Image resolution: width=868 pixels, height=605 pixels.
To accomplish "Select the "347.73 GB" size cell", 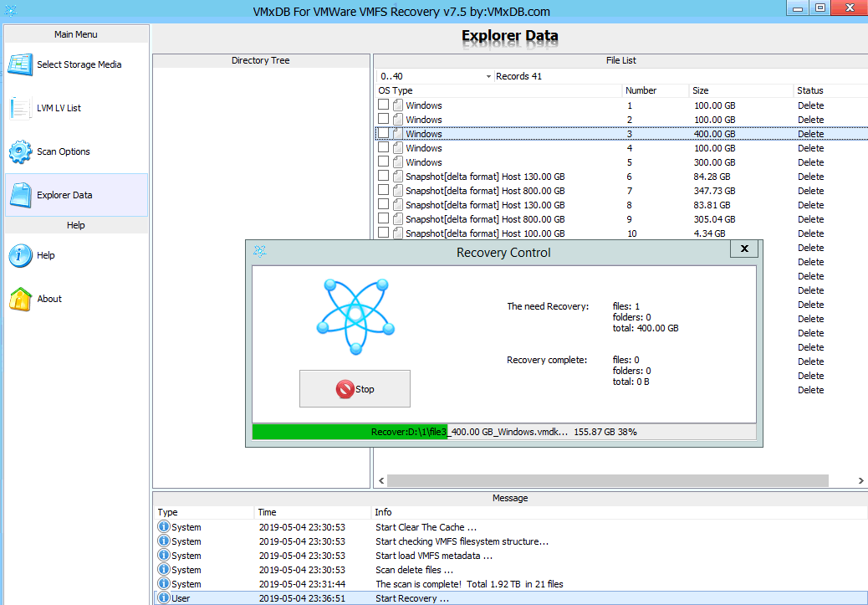I will tap(715, 191).
